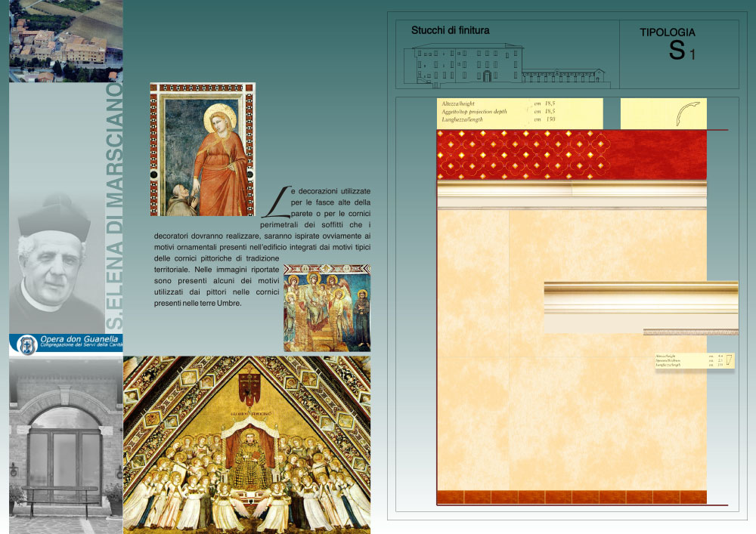Select the fresco of the woman in red robe
The width and height of the screenshot is (756, 534).
tap(203, 150)
